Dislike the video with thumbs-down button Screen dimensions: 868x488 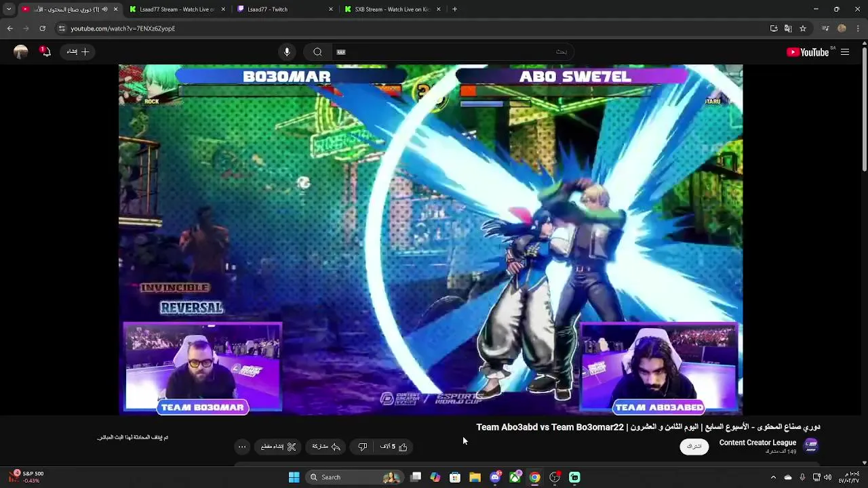click(x=363, y=447)
